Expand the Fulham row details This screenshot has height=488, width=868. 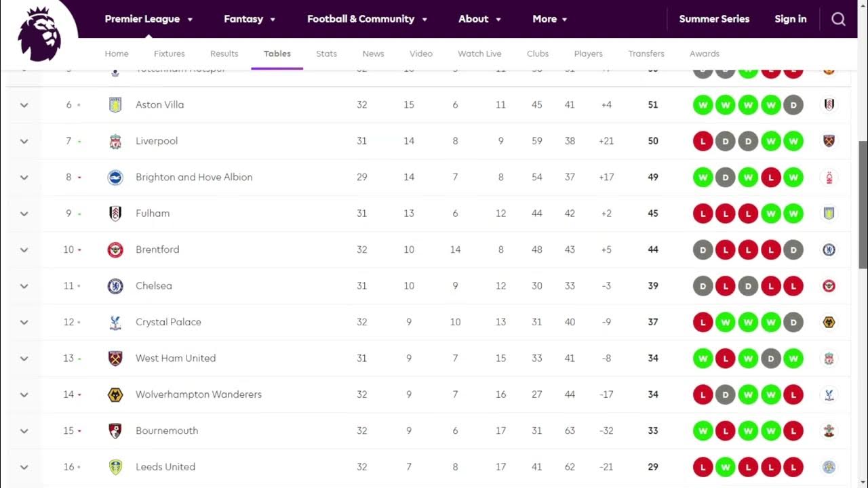pos(24,213)
